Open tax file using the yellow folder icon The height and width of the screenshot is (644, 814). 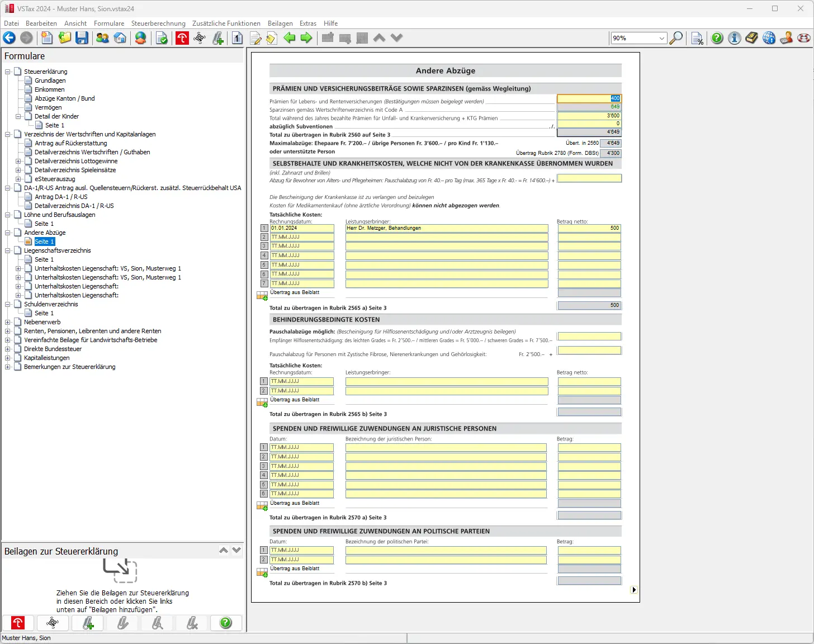point(65,38)
